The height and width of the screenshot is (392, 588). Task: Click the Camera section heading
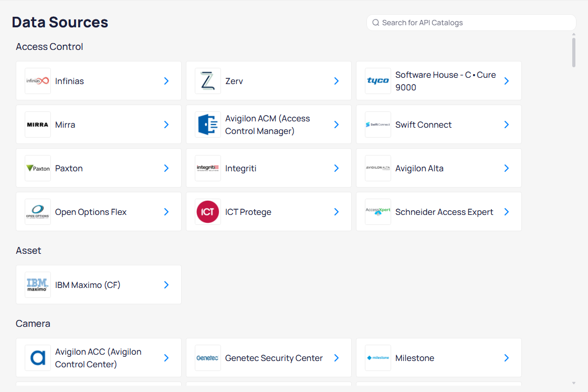click(x=33, y=323)
